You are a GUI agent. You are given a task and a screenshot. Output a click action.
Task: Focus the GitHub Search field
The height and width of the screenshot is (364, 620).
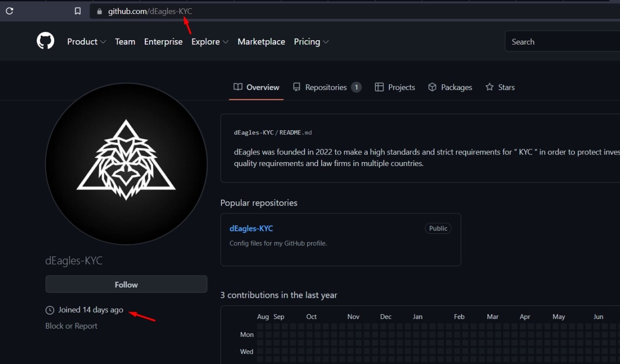(562, 42)
